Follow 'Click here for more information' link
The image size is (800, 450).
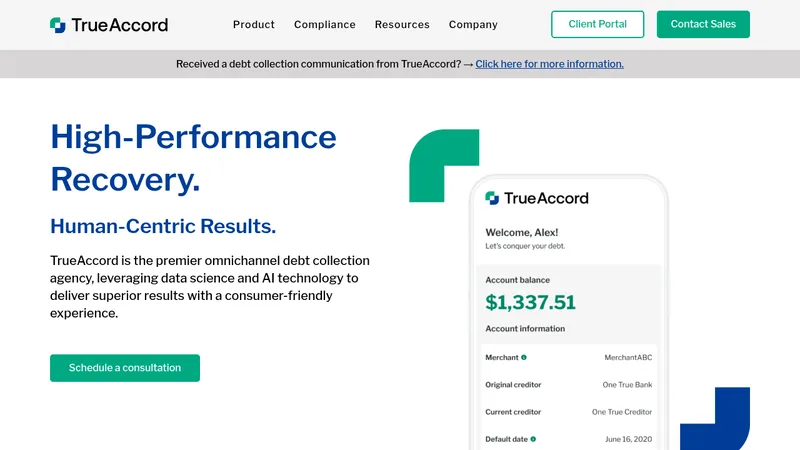tap(549, 64)
